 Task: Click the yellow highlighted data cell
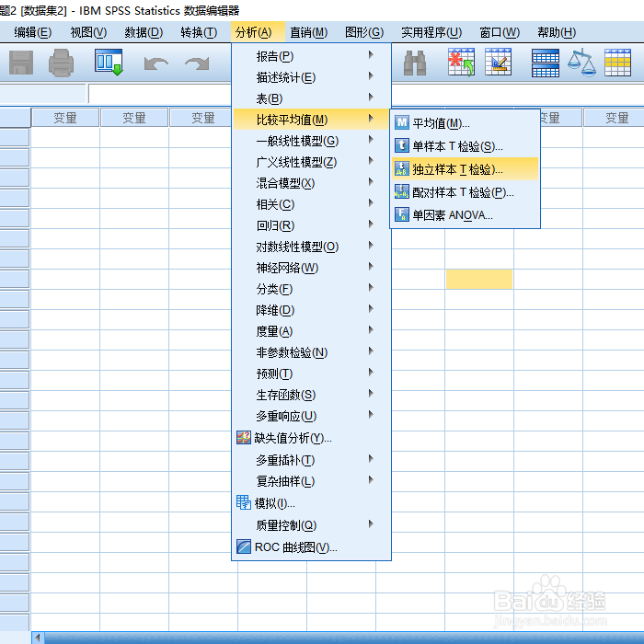(479, 279)
